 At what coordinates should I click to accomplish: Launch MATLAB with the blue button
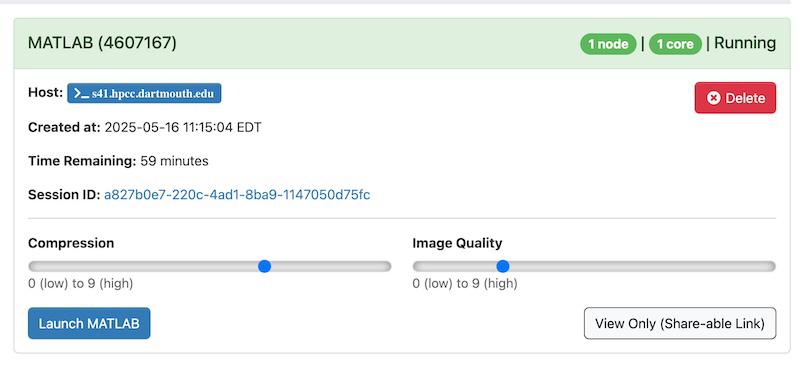(x=89, y=323)
